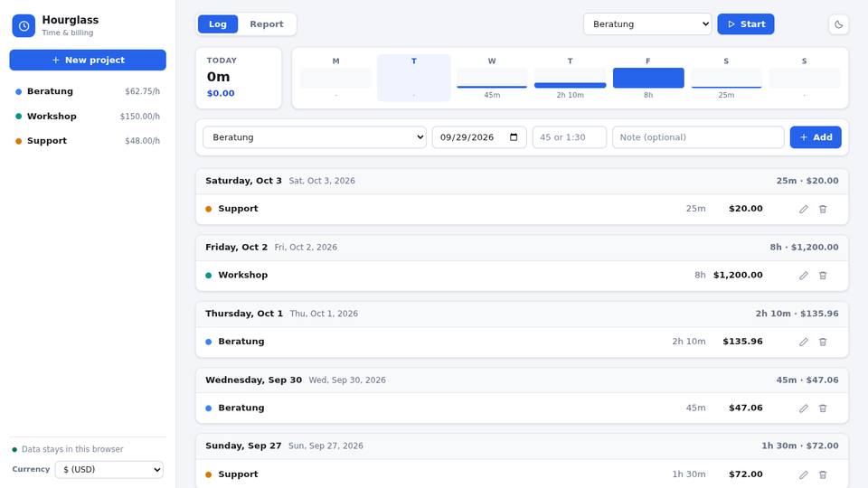
Task: Click the $1,200.00 amount in Workshop row
Action: [738, 275]
